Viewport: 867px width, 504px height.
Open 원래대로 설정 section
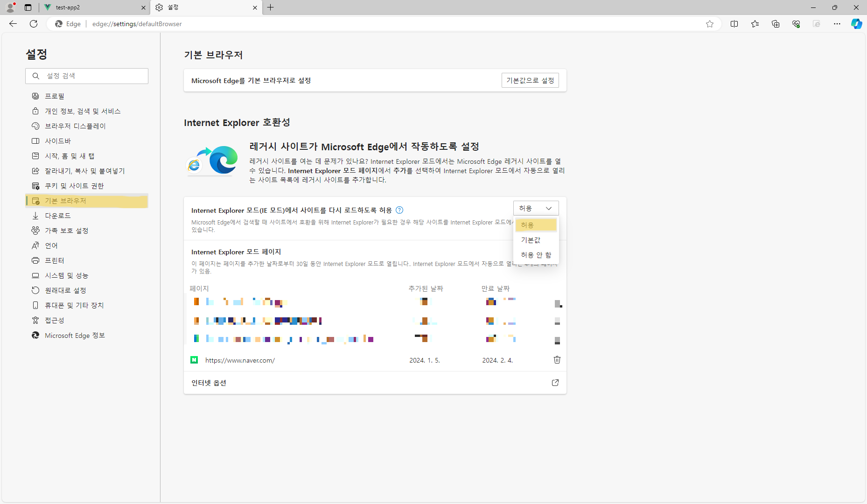[x=87, y=290]
